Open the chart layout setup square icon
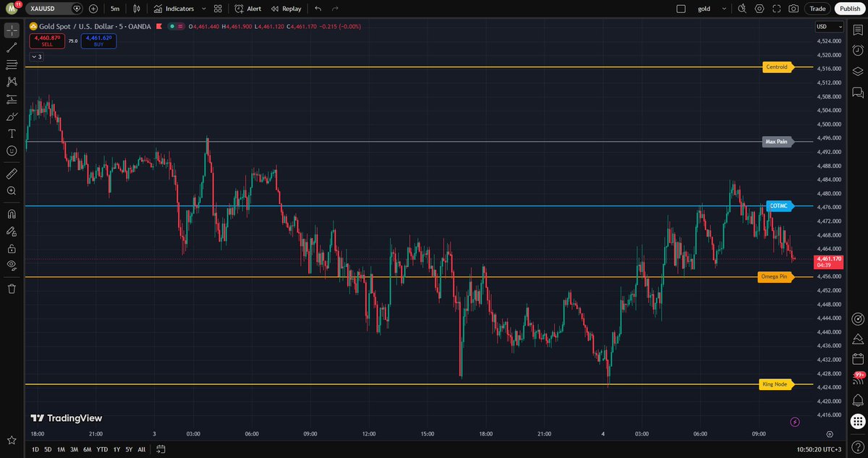Image resolution: width=868 pixels, height=458 pixels. coord(680,9)
